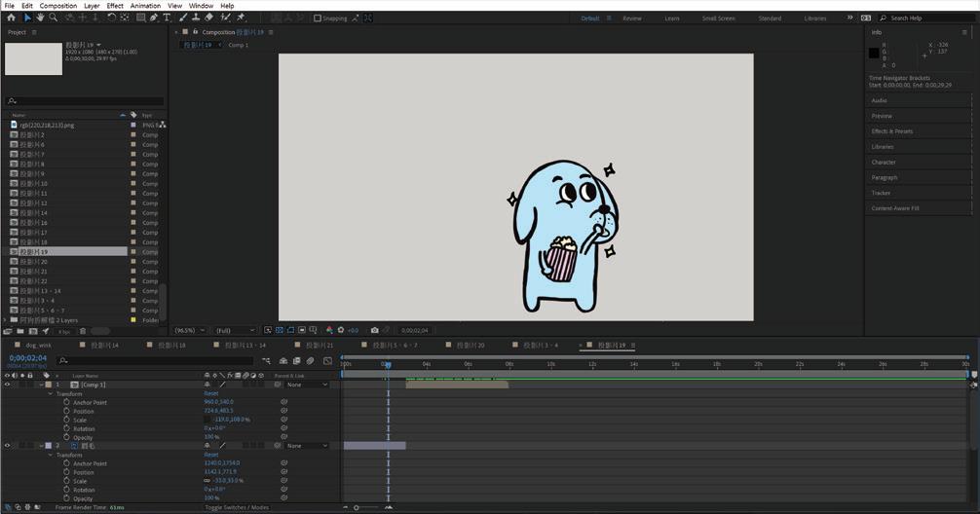Screen dimensions: 980x514
Task: Select the Rotation tool
Action: (111, 18)
